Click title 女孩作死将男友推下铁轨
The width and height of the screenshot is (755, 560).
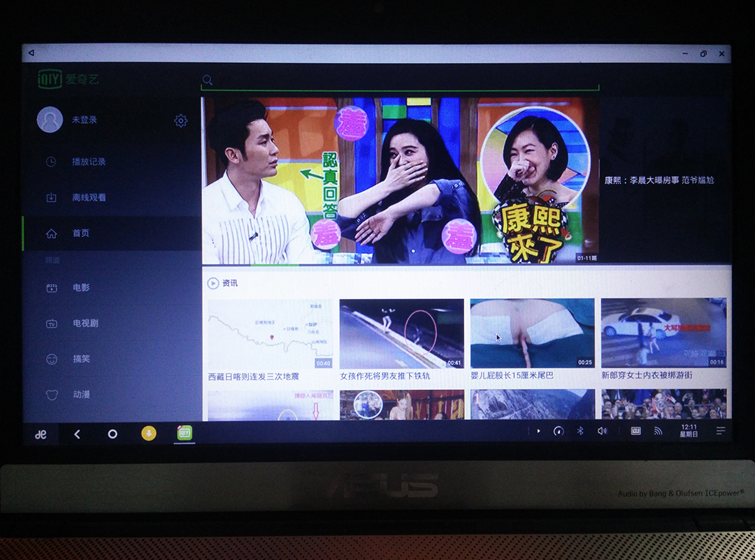(384, 375)
